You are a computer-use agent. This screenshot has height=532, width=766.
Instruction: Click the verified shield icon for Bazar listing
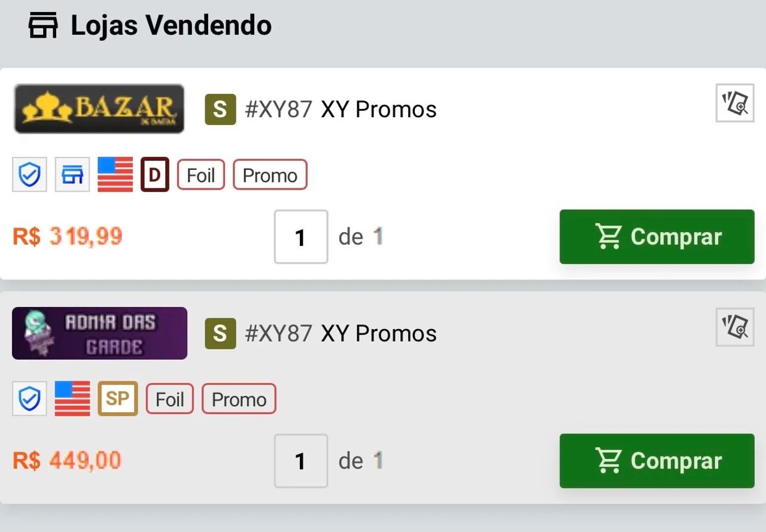[30, 175]
